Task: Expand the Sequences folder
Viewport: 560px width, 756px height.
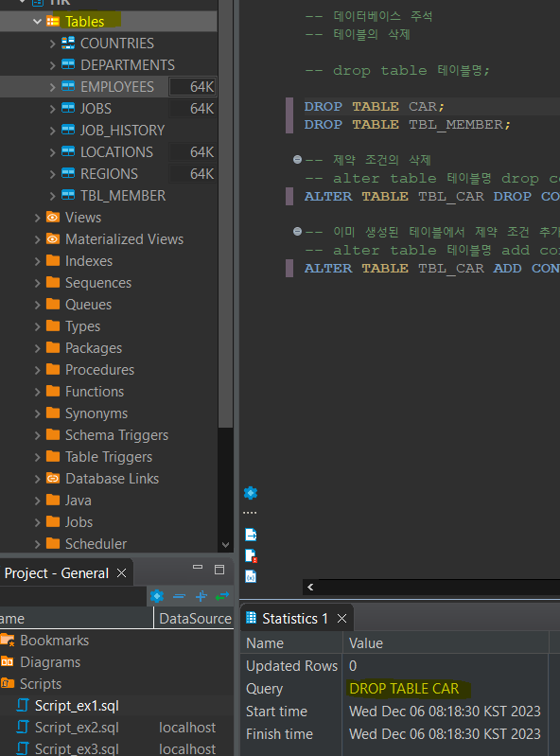Action: coord(37,283)
